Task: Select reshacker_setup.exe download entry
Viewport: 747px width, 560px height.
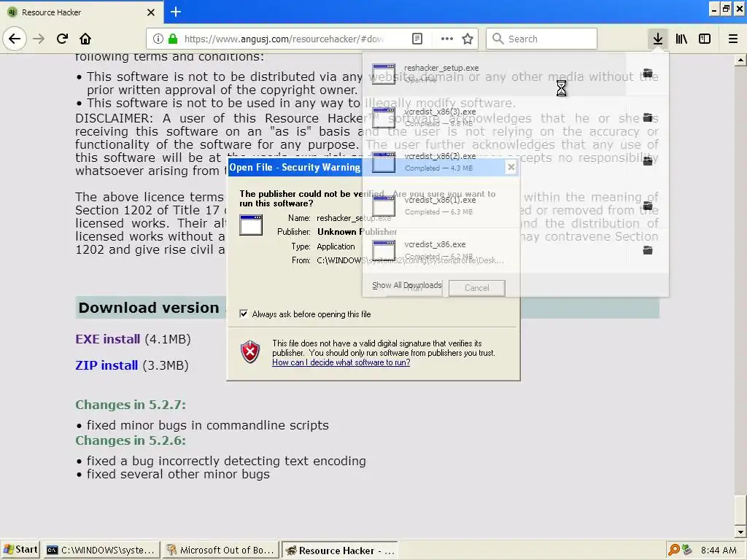Action: (x=494, y=74)
